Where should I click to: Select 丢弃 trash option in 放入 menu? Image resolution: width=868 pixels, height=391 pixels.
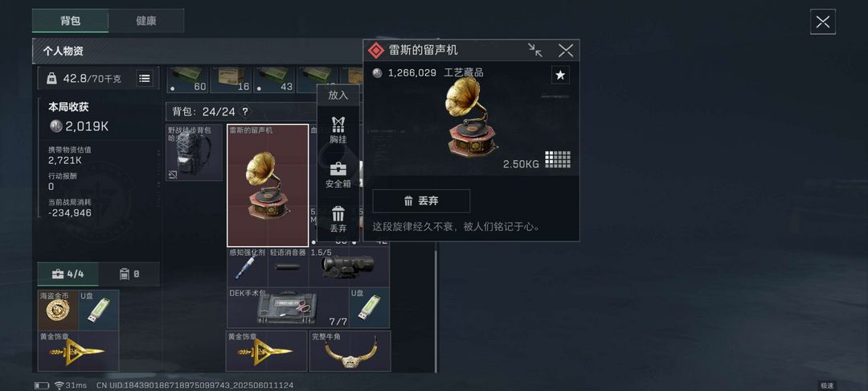[338, 220]
